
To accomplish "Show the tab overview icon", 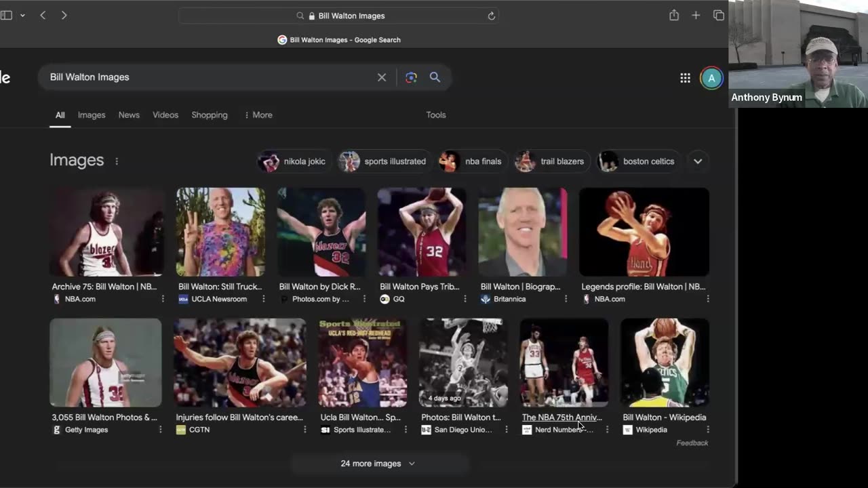I will click(x=719, y=15).
